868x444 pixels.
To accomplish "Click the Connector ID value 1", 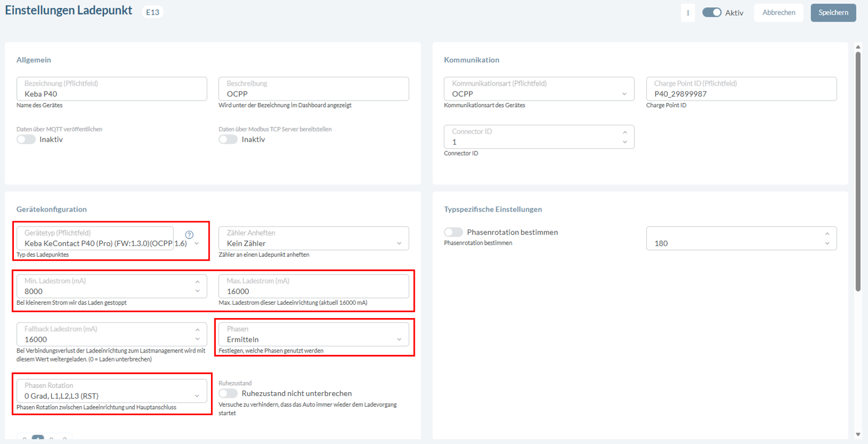I will (x=454, y=142).
